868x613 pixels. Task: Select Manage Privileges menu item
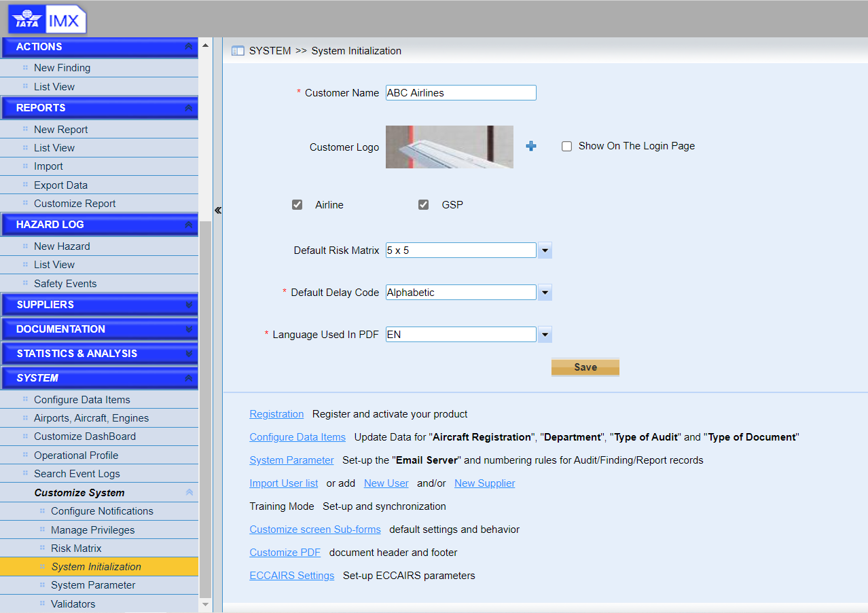[92, 530]
